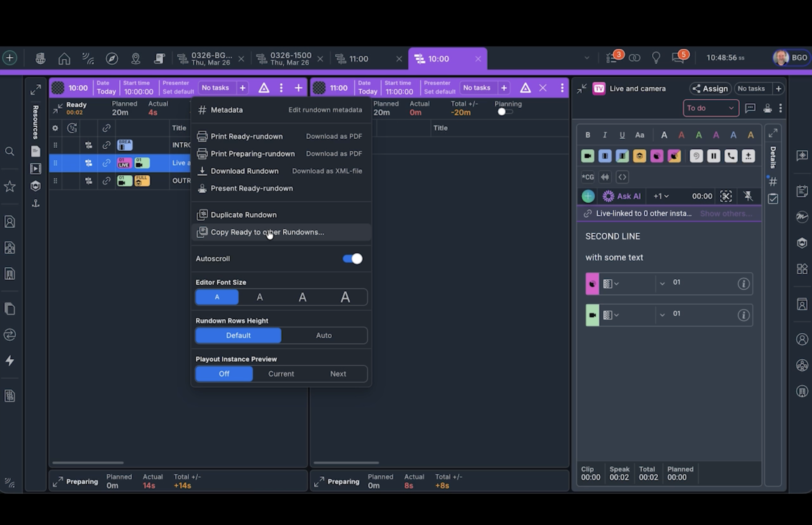Select the anchor icon in the Resources panel
This screenshot has width=812, height=525.
tap(35, 204)
